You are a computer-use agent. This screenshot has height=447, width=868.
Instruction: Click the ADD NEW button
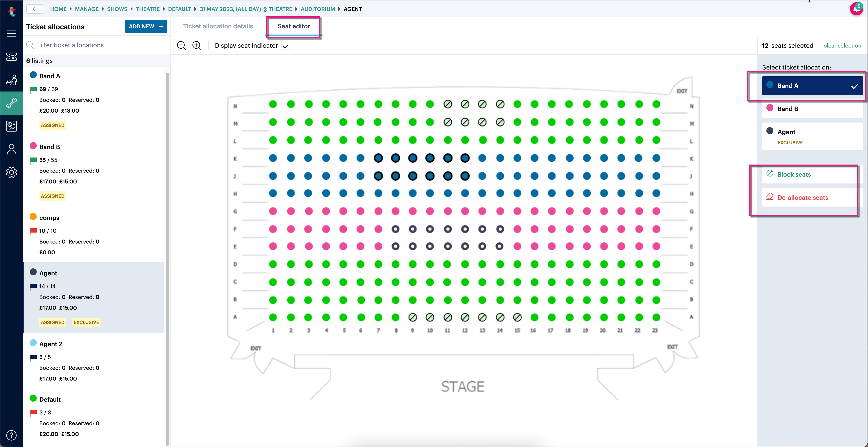click(146, 26)
